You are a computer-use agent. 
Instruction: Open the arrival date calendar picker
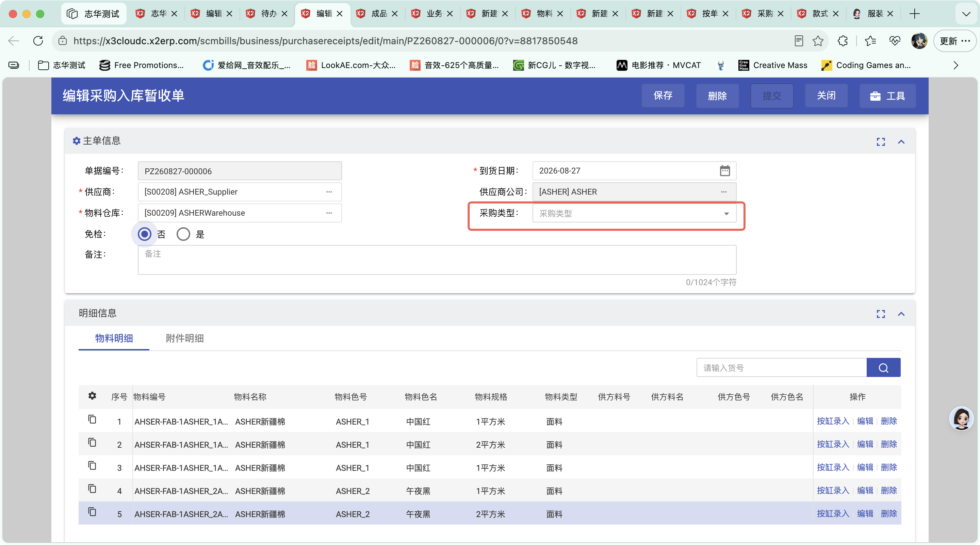tap(725, 171)
